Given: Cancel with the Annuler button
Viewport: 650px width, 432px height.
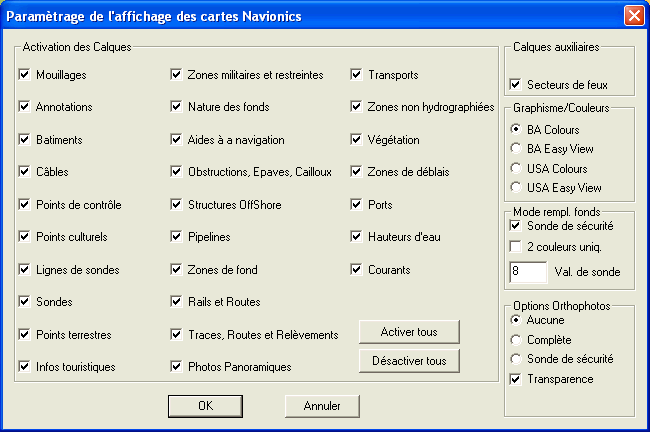Looking at the screenshot, I should pyautogui.click(x=322, y=406).
